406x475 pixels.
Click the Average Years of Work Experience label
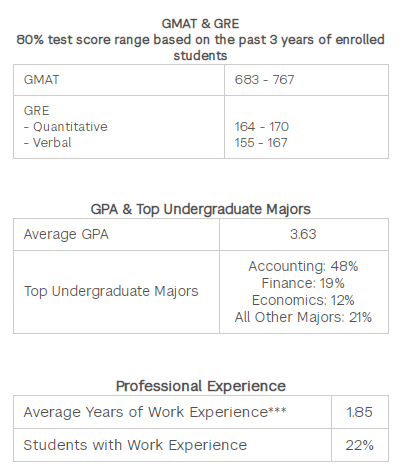coord(155,412)
